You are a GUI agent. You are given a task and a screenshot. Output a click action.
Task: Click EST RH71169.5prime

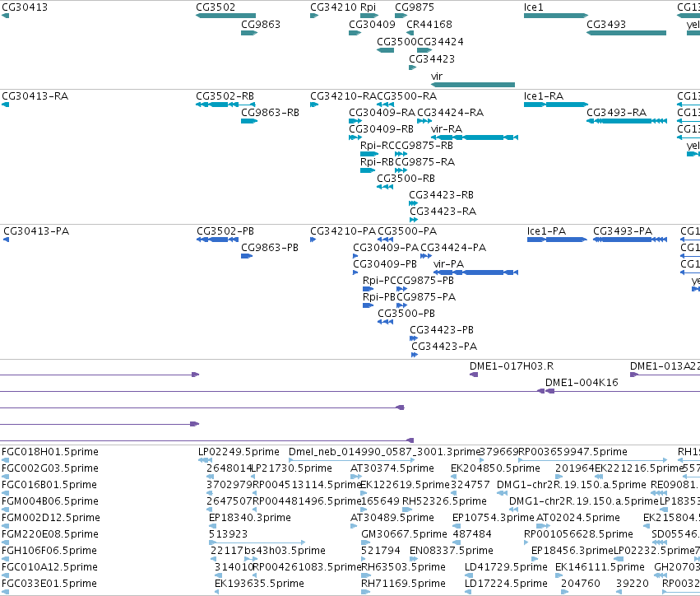tap(403, 584)
